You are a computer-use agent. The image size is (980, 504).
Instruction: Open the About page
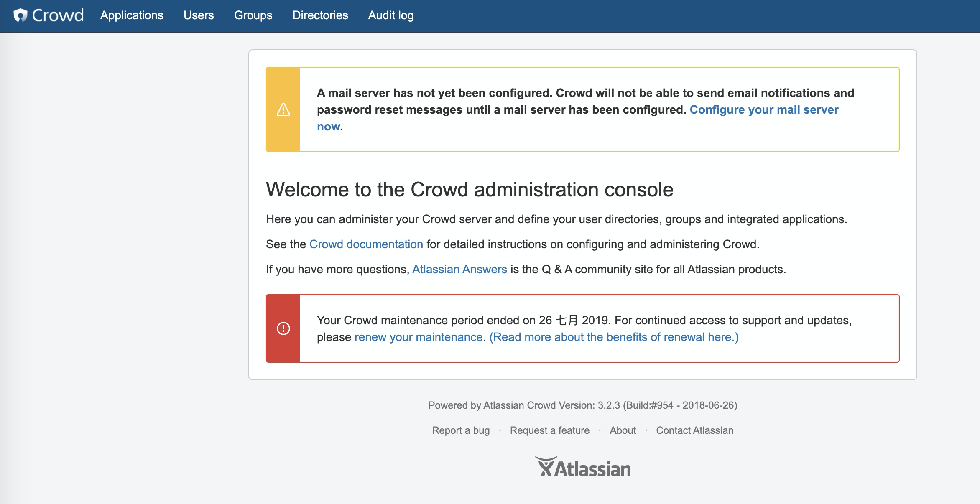[x=622, y=430]
